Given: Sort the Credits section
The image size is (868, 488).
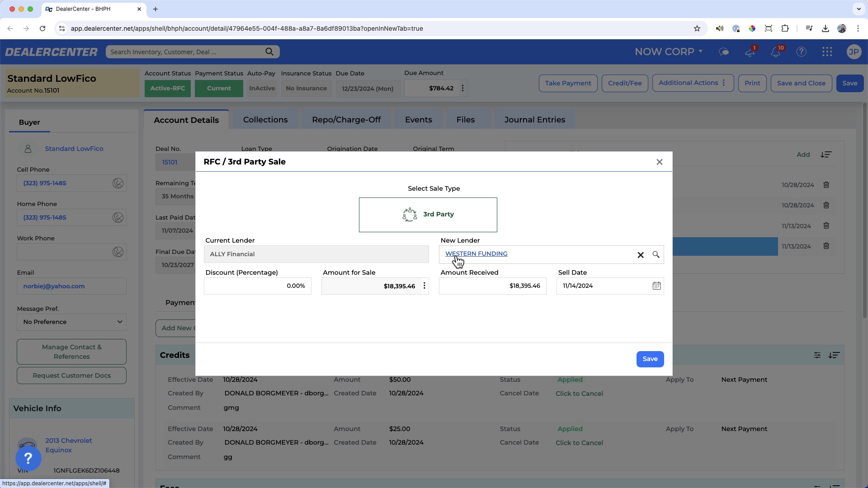Looking at the screenshot, I should 834,355.
